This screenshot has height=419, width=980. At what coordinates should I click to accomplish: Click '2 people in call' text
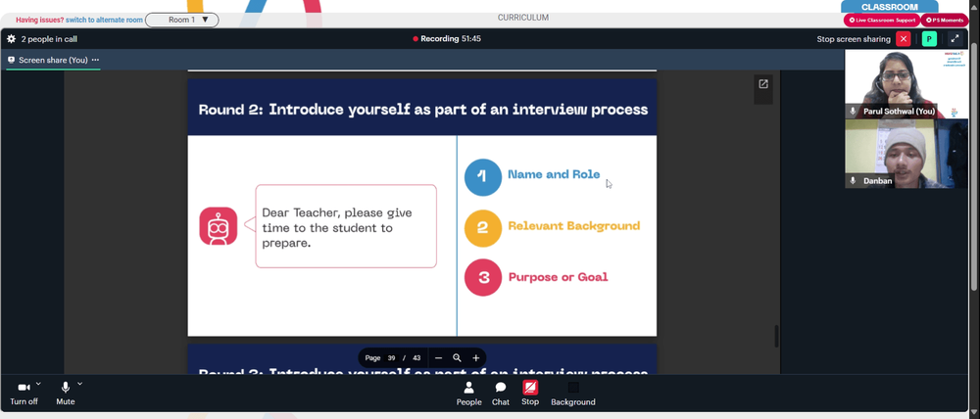[x=49, y=39]
